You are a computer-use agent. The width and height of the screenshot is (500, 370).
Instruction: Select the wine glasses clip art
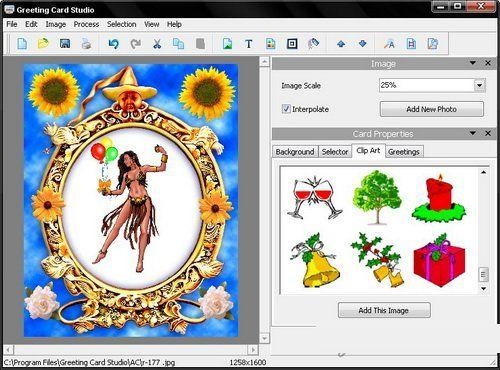[315, 198]
